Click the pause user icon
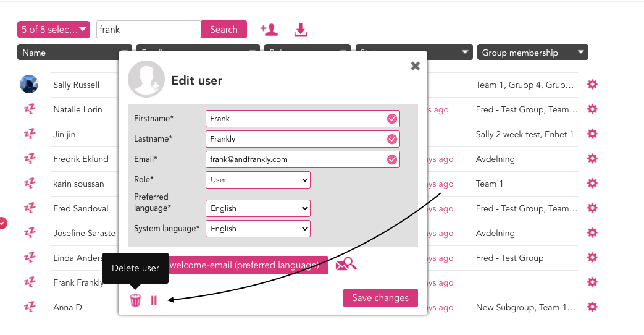This screenshot has width=644, height=335. pyautogui.click(x=154, y=301)
